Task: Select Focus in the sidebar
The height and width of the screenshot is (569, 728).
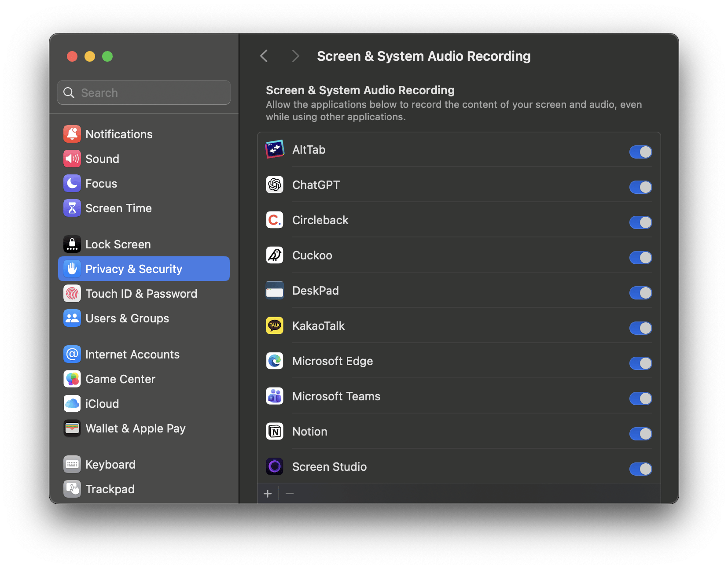Action: pos(144,183)
